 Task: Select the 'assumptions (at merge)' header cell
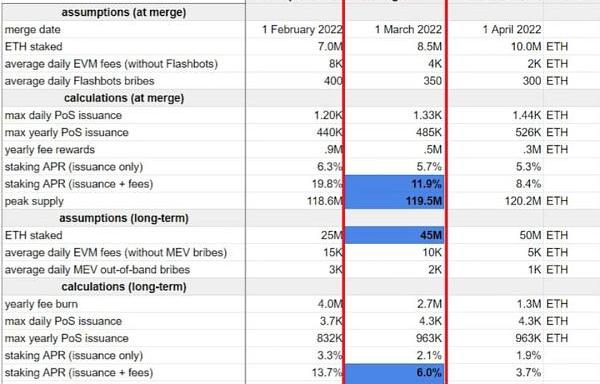click(124, 12)
